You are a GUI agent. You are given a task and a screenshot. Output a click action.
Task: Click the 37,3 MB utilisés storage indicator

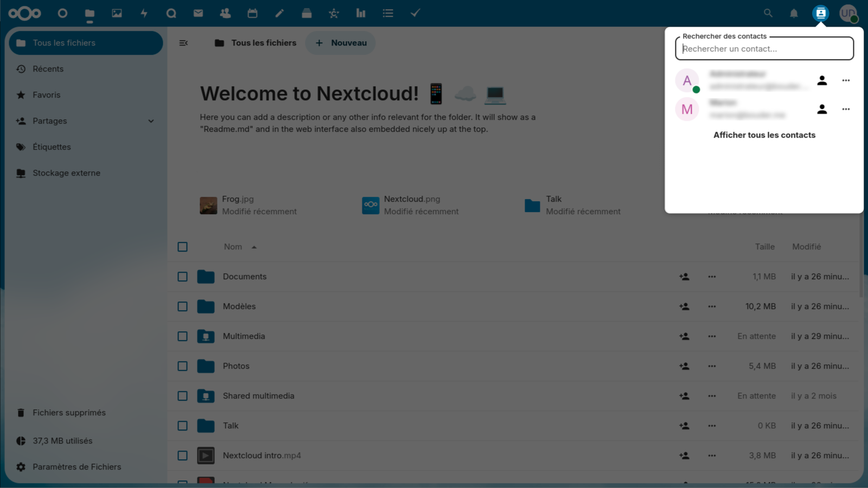click(86, 441)
